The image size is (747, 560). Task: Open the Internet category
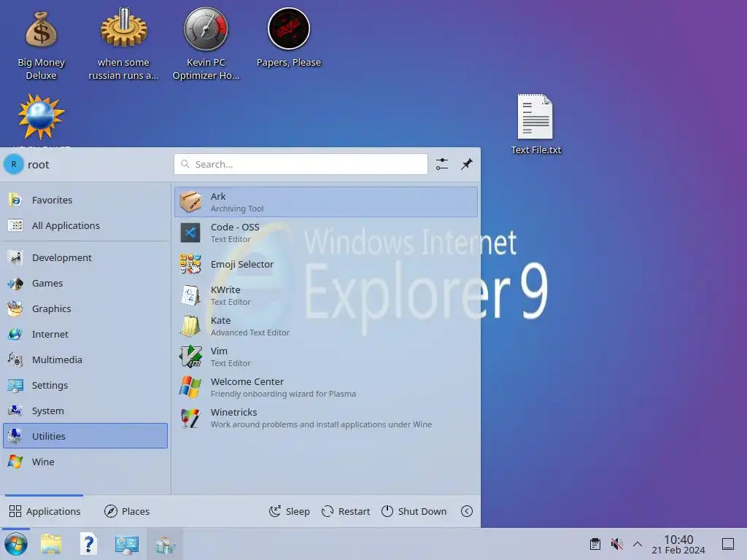click(x=85, y=334)
